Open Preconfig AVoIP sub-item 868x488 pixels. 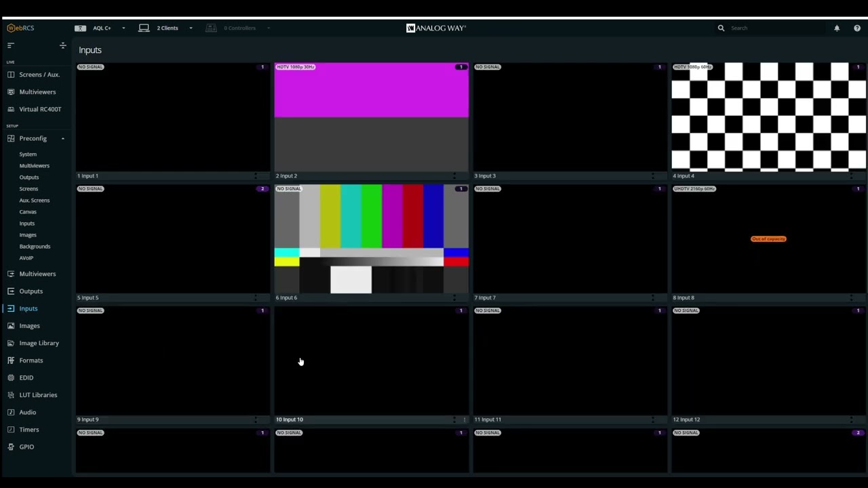tap(26, 258)
